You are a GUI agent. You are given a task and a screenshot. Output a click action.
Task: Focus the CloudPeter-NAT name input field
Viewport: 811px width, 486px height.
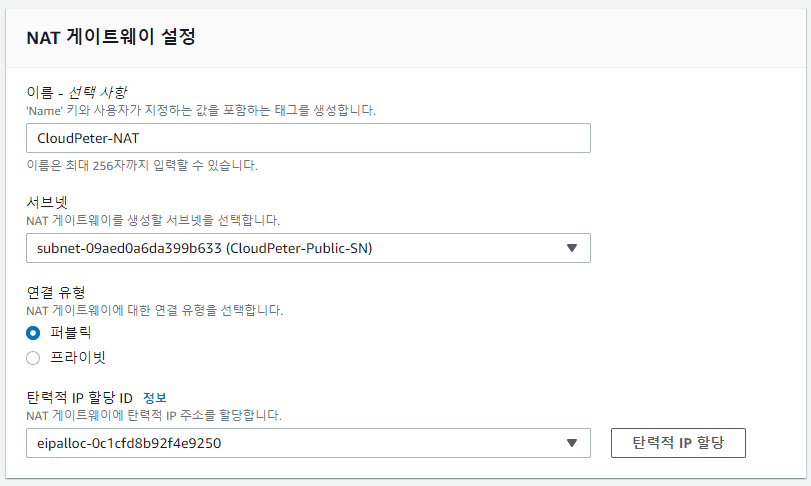coord(308,138)
